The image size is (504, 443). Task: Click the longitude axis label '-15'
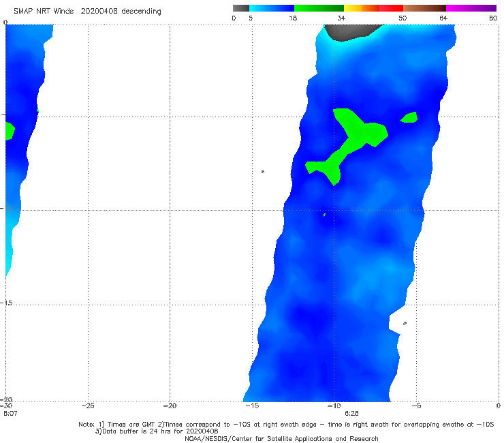[x=252, y=406]
